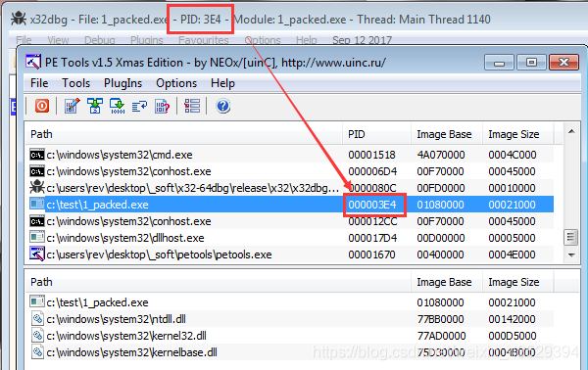Click the binary dump download toolbar icon
The height and width of the screenshot is (370, 588).
118,106
